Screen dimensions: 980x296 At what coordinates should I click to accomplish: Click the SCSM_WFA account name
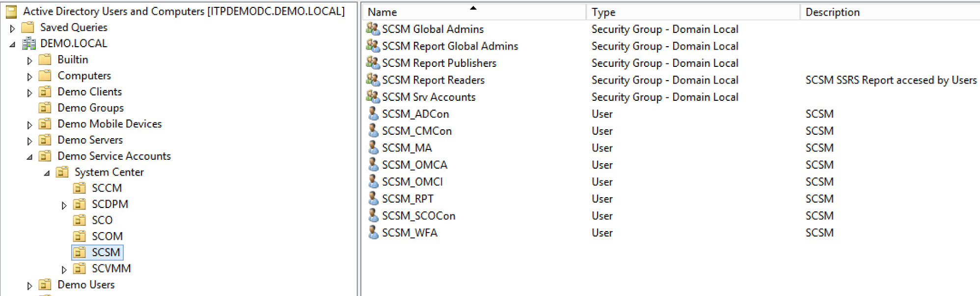[x=409, y=233]
